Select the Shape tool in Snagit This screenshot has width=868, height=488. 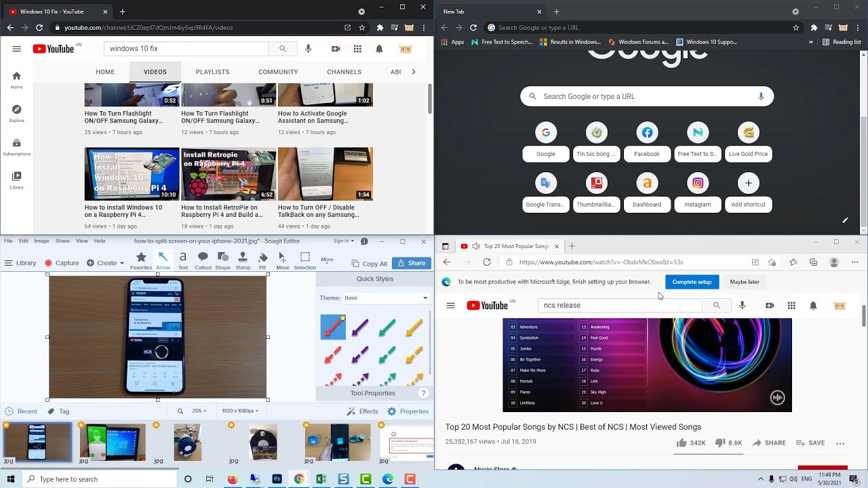point(222,260)
